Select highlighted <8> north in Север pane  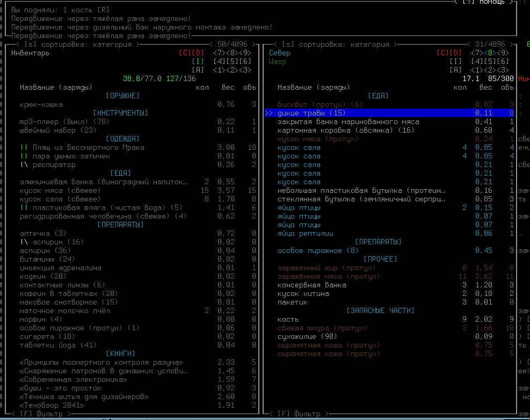(490, 53)
